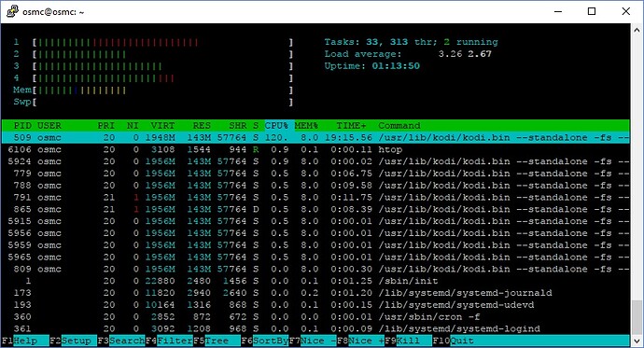Open F1 Help in bottom bar
The height and width of the screenshot is (348, 644).
coord(25,341)
